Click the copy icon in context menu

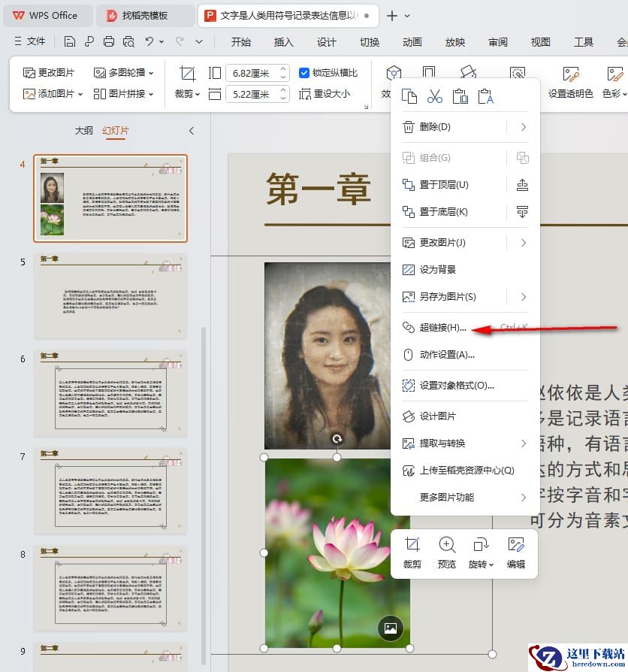coord(409,96)
